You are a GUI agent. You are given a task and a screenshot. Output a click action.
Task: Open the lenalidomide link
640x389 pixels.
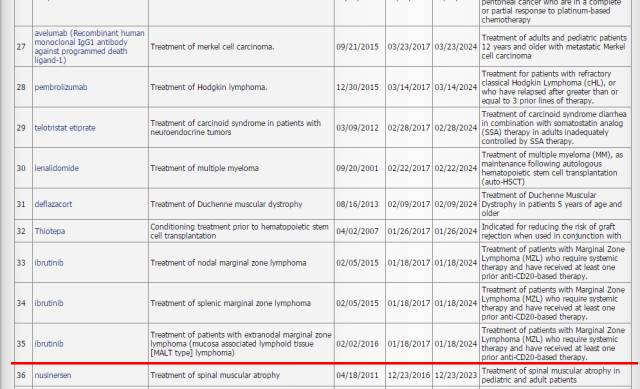(x=57, y=168)
